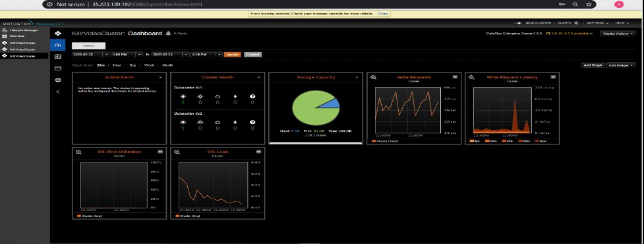Open the SETTINGS menu
The width and height of the screenshot is (644, 244).
point(597,23)
